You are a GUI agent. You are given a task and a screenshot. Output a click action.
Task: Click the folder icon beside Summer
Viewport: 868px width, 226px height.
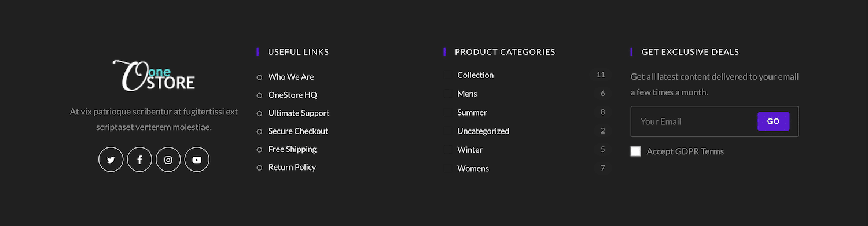point(448,112)
